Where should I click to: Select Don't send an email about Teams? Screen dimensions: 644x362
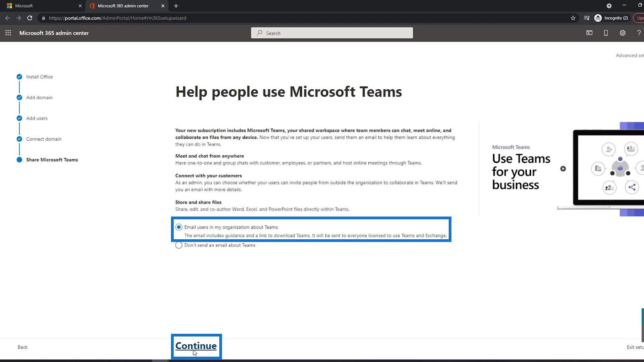[179, 245]
